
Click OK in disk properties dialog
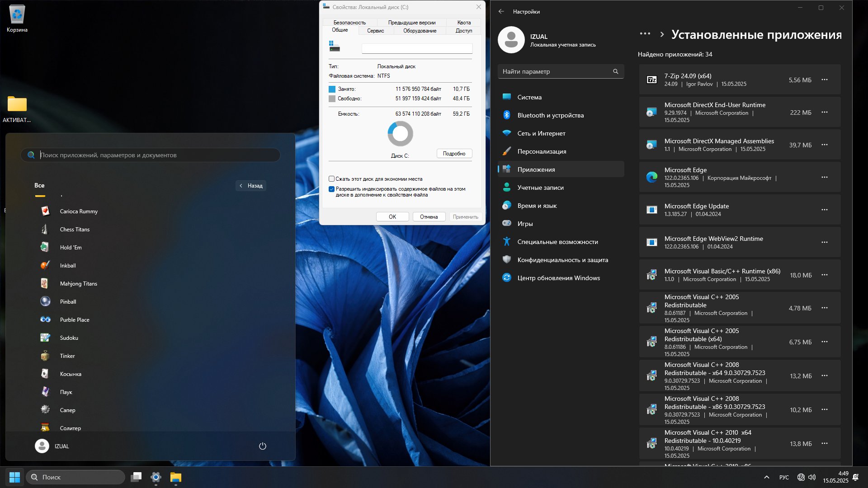392,217
